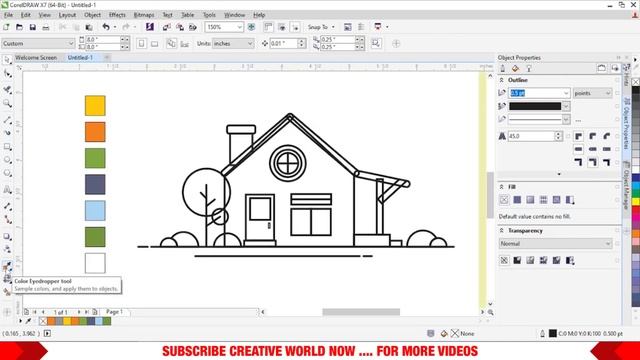Choose Fountain Fill type

coord(530,200)
